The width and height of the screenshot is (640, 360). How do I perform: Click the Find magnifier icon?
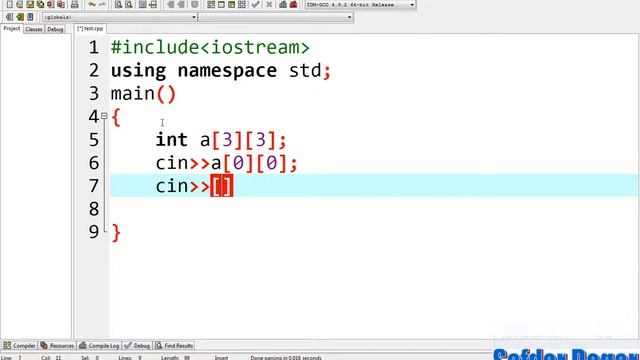tap(118, 4)
